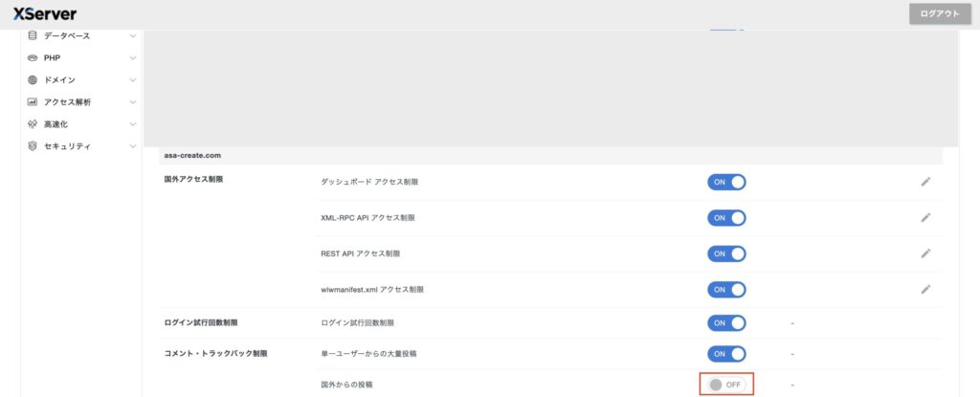The height and width of the screenshot is (397, 980).
Task: Enable 国外からの投稿 OFF switch
Action: [726, 385]
